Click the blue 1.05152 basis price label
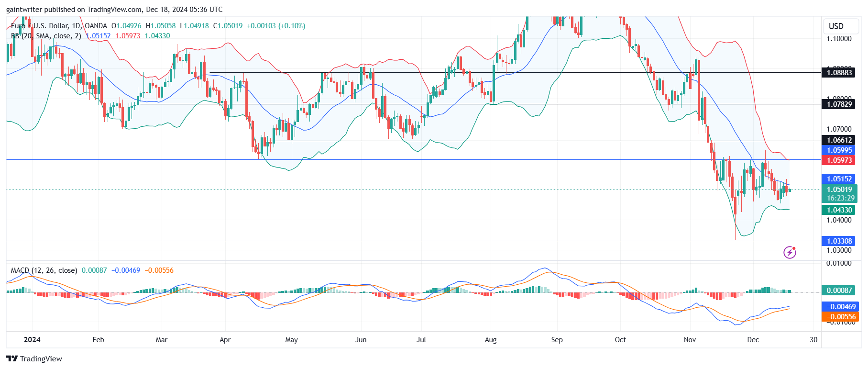868x369 pixels. pos(839,179)
